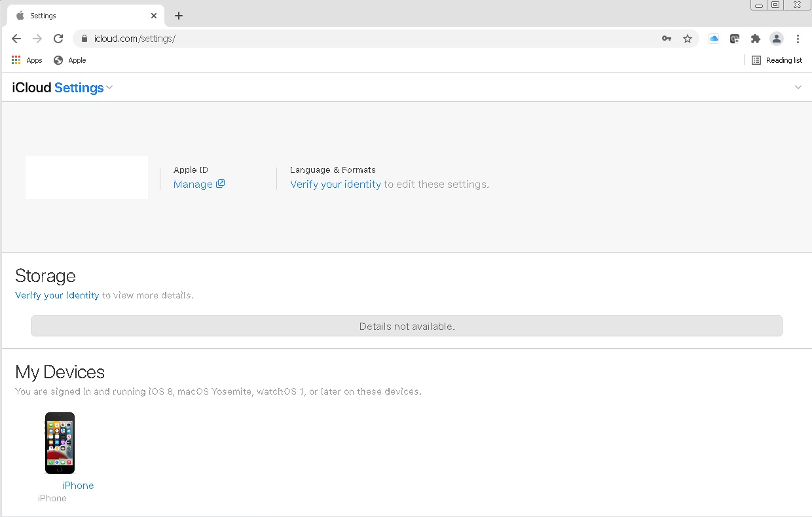Image resolution: width=812 pixels, height=517 pixels.
Task: Close the Settings tab
Action: click(154, 16)
